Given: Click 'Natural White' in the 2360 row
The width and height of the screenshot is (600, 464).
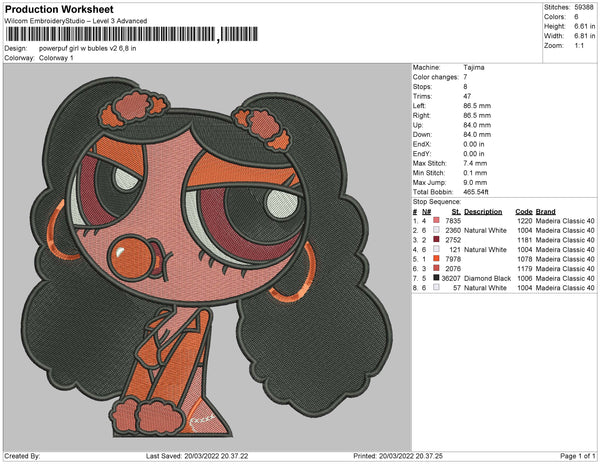Looking at the screenshot, I should pos(485,230).
